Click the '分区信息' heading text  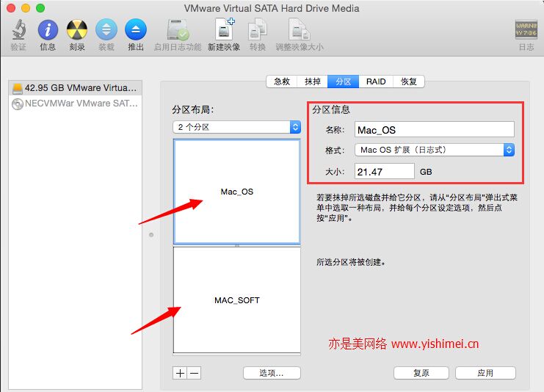pos(331,109)
